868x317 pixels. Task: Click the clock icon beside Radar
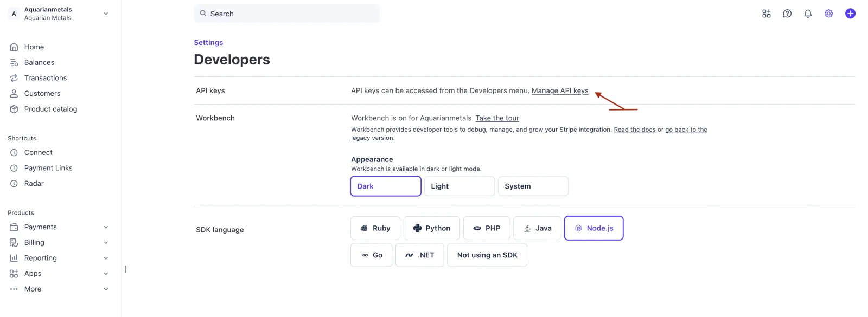click(14, 184)
